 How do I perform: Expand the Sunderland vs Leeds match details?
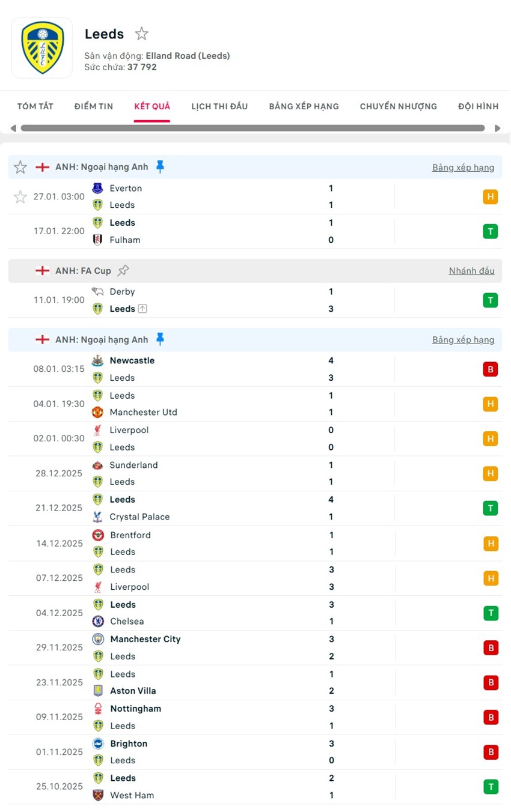coord(240,473)
